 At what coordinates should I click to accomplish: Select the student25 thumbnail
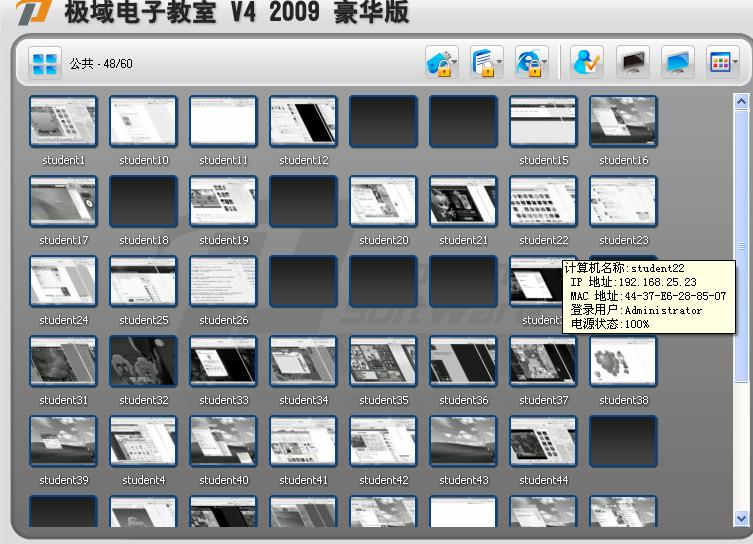click(143, 281)
